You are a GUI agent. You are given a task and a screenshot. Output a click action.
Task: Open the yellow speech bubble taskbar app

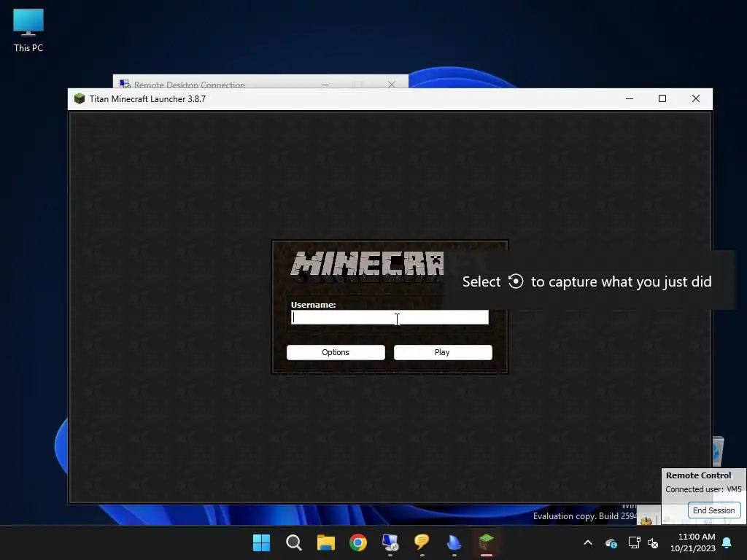[422, 542]
